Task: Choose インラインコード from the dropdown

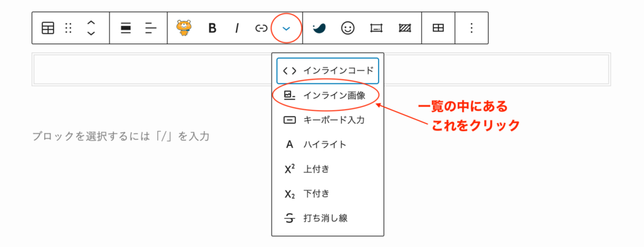Action: (x=328, y=71)
